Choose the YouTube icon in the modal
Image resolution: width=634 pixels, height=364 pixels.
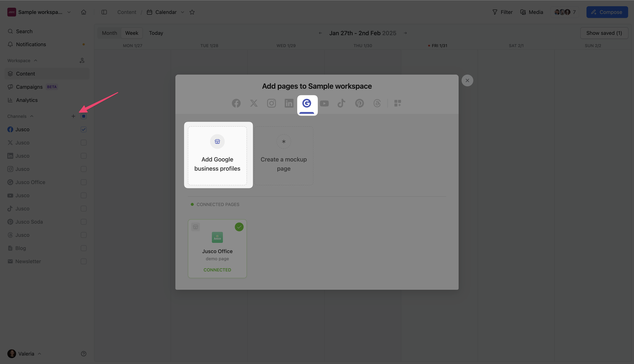coord(324,103)
